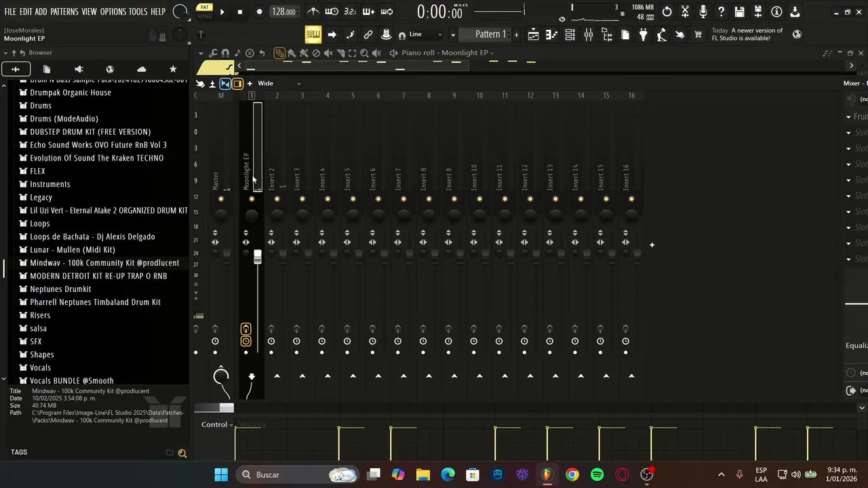Click the record button
The width and height of the screenshot is (868, 488).
coord(259,12)
